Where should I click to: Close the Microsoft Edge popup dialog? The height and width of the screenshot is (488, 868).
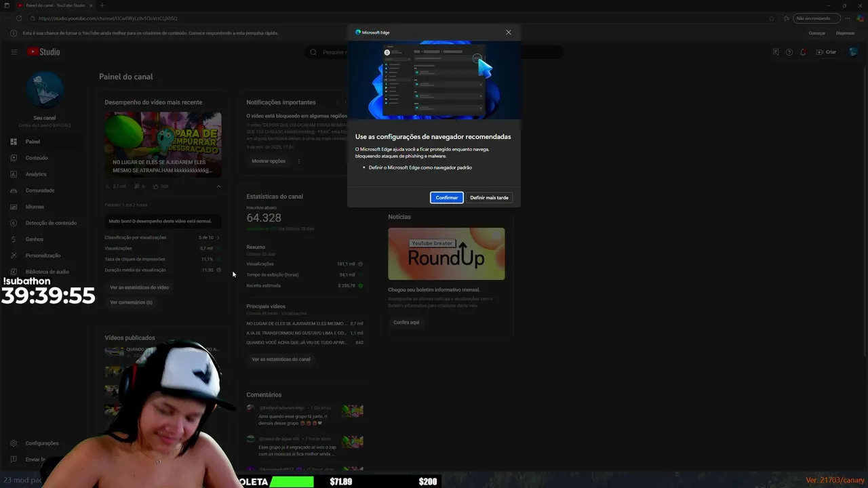click(x=509, y=32)
